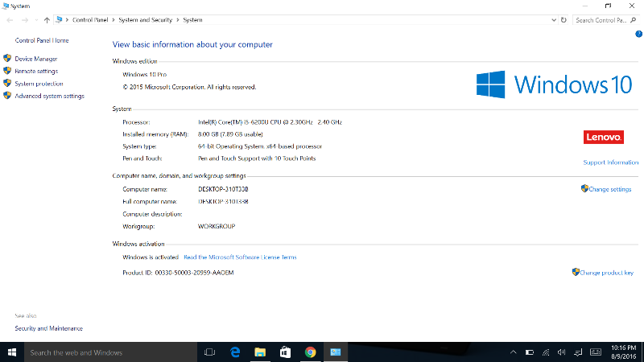Read the Microsoft Software License Terms
The image size is (644, 362).
coord(240,257)
